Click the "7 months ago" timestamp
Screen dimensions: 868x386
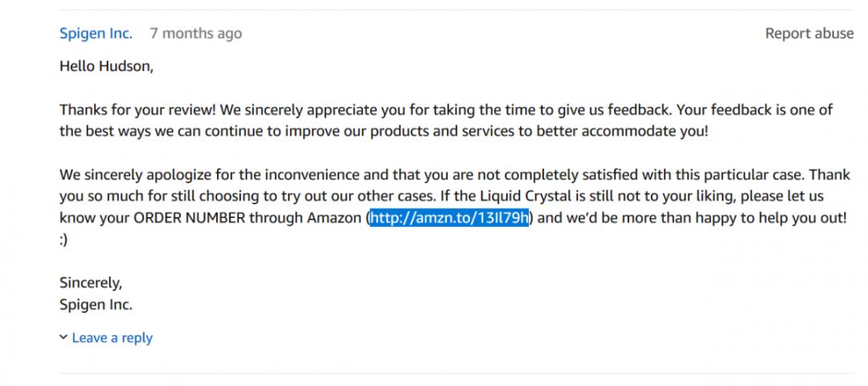coord(195,33)
